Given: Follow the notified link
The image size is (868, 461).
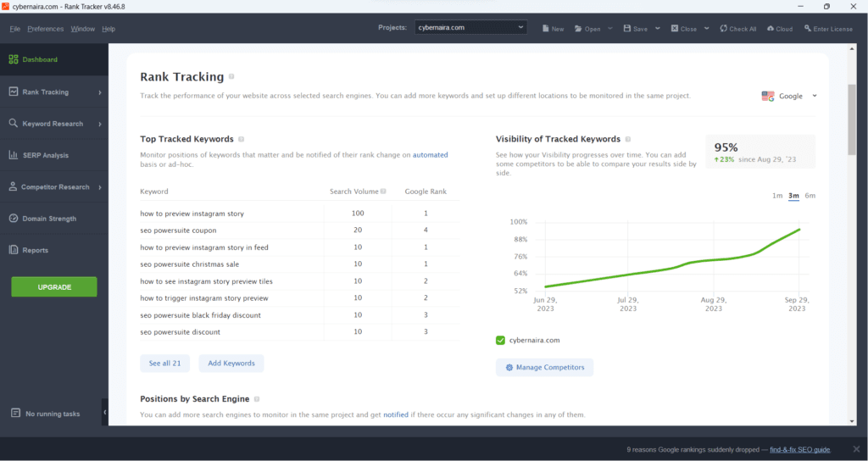Looking at the screenshot, I should (x=396, y=414).
